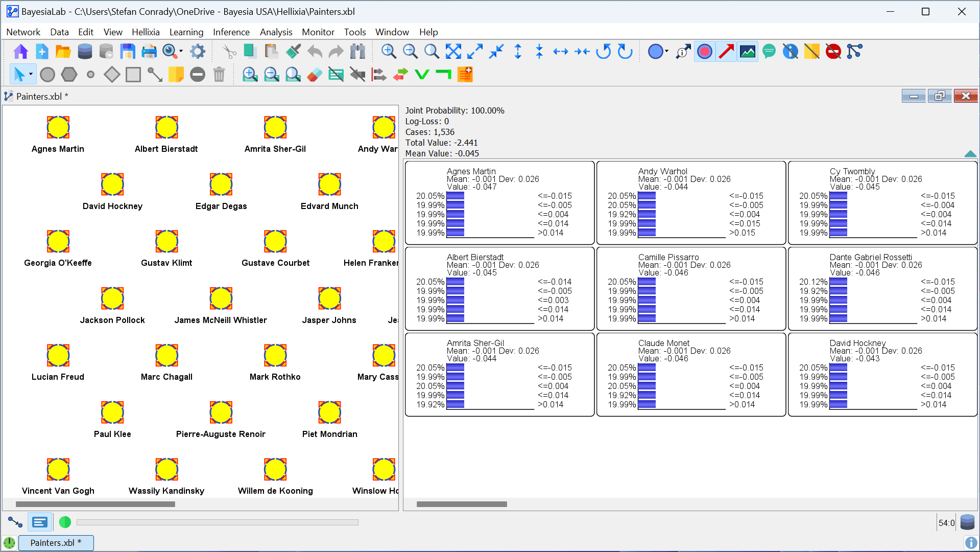The width and height of the screenshot is (980, 552).
Task: Toggle the highlighted red node button
Action: click(705, 52)
